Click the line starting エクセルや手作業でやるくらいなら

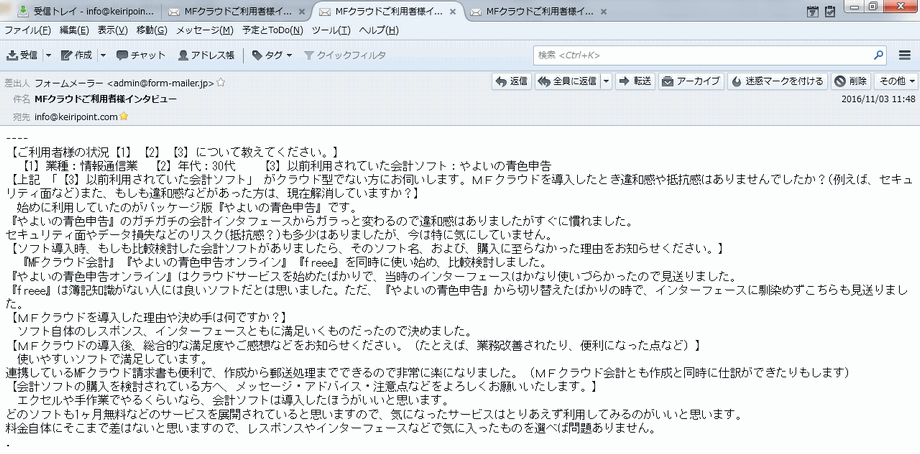tap(234, 400)
